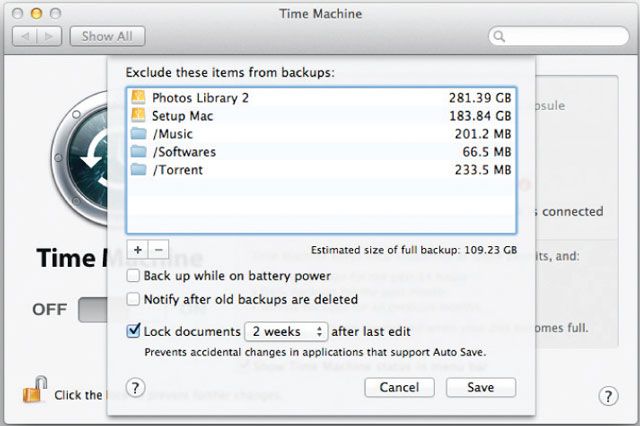Click the 201.2 MB size value
This screenshot has height=426, width=640.
pos(483,134)
